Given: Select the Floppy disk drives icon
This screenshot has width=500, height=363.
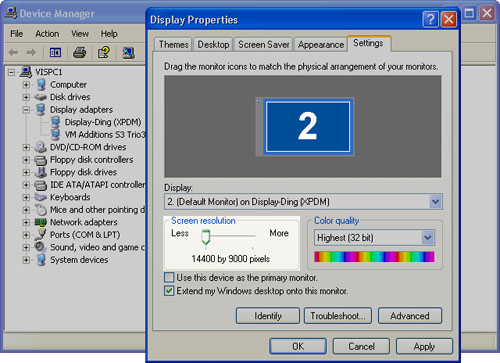Looking at the screenshot, I should [x=41, y=172].
